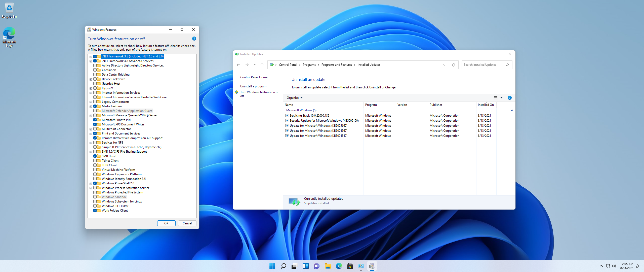Uncheck Microsoft Print to PDF

[x=95, y=120]
